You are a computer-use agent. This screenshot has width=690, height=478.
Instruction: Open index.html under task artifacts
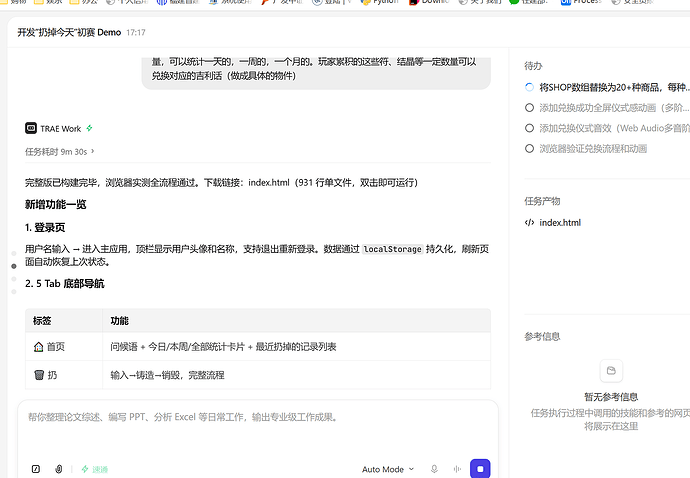click(x=560, y=223)
